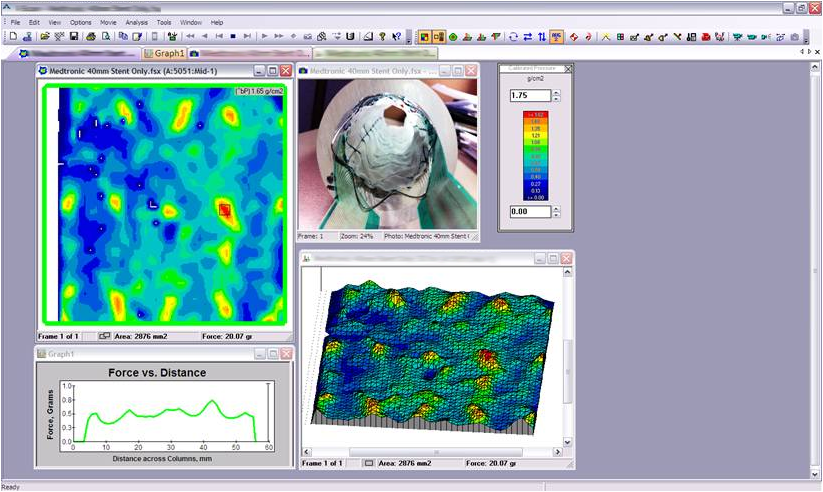Save recording with the floppy disk icon
The height and width of the screenshot is (492, 823).
click(75, 36)
